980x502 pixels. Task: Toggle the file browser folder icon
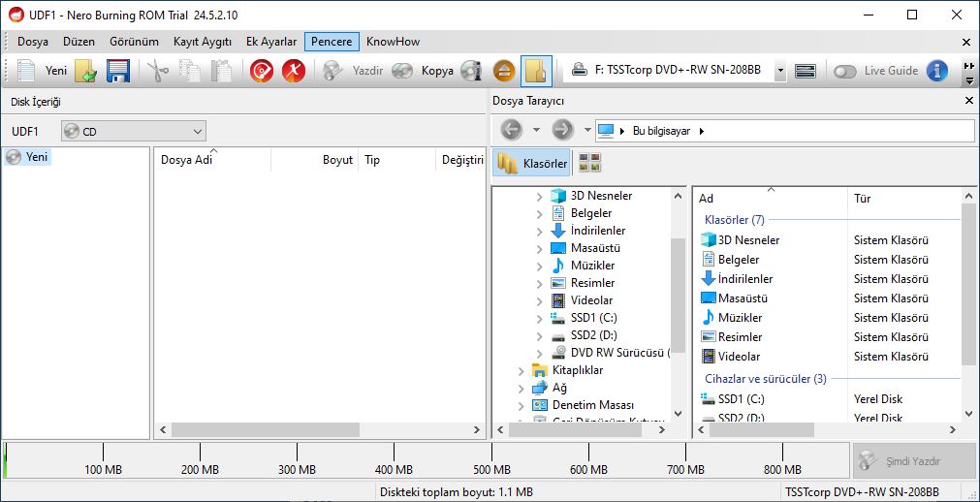point(536,71)
